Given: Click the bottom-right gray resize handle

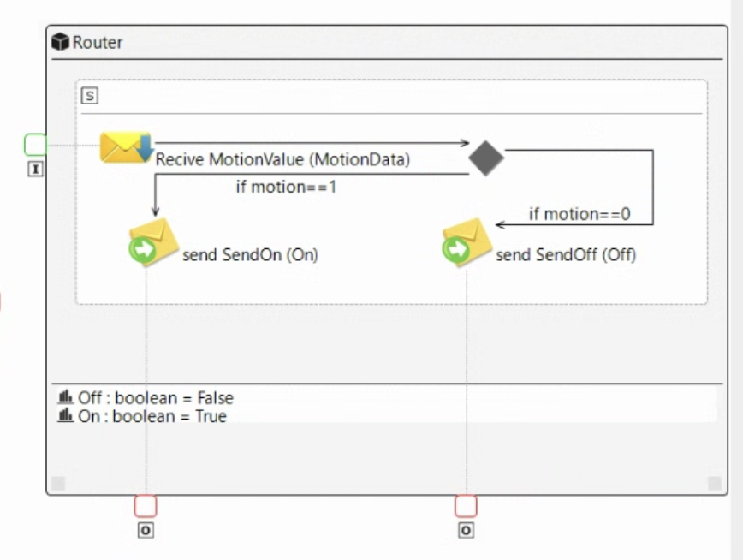Looking at the screenshot, I should tap(714, 484).
